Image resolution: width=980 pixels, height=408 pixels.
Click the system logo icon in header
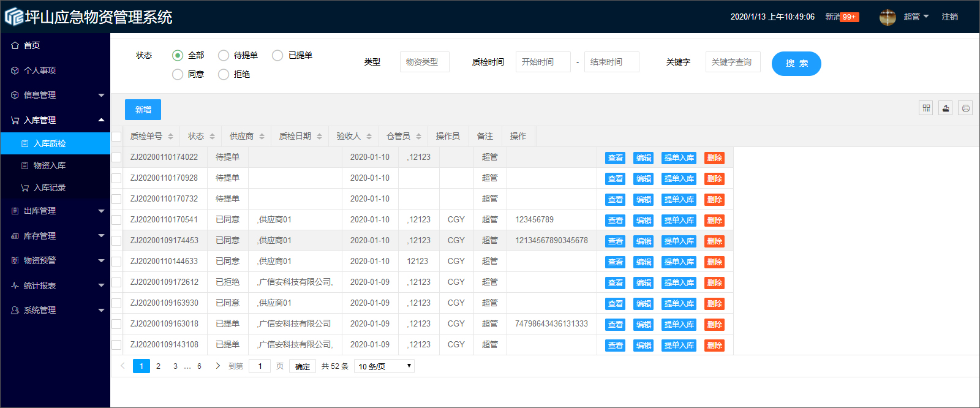[x=14, y=17]
